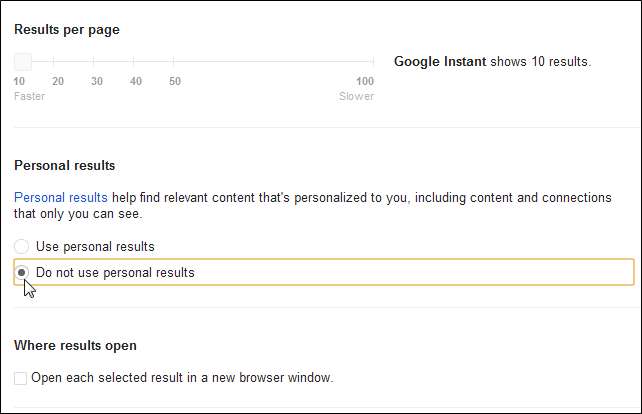
Task: Click the 'Use personal results' option label
Action: (x=95, y=246)
